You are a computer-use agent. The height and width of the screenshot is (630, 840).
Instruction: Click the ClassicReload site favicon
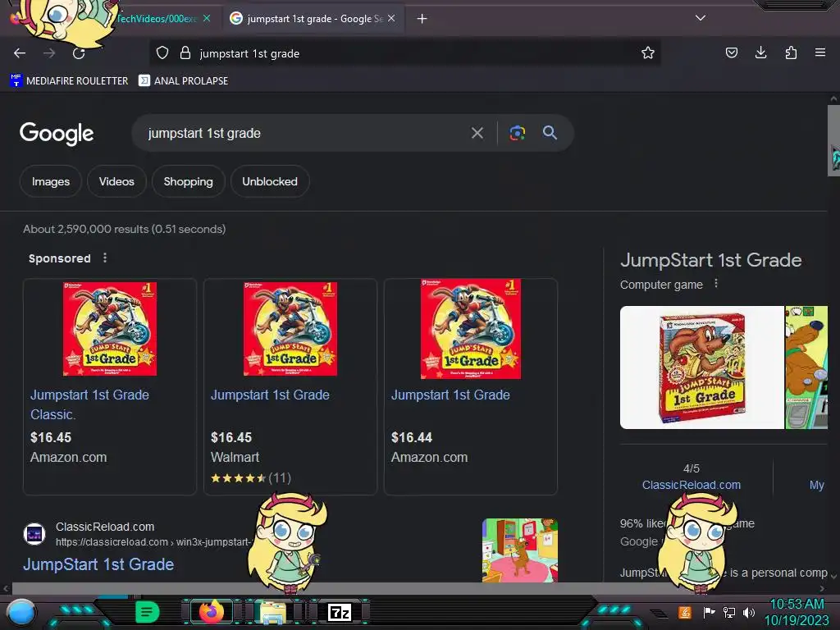(34, 534)
